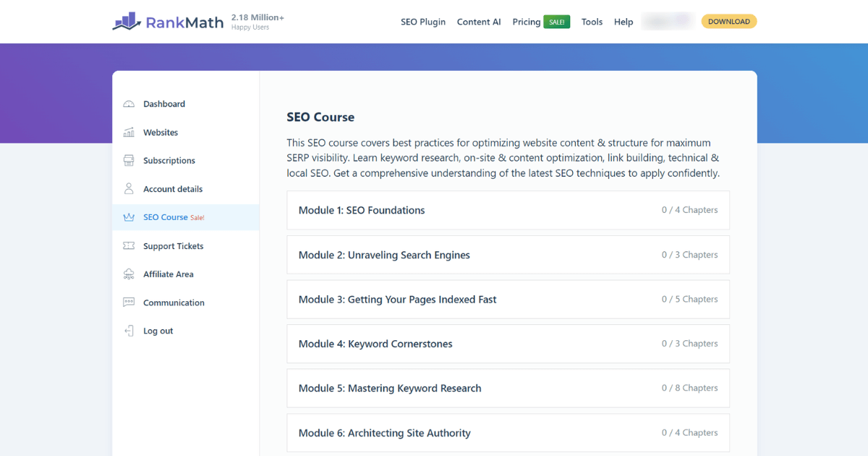Screen dimensions: 868x456
Task: Click the SEO Course crown icon
Action: (129, 217)
